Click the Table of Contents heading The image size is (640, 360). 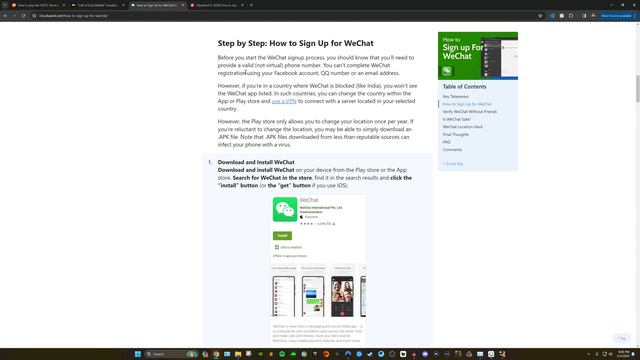click(x=464, y=87)
